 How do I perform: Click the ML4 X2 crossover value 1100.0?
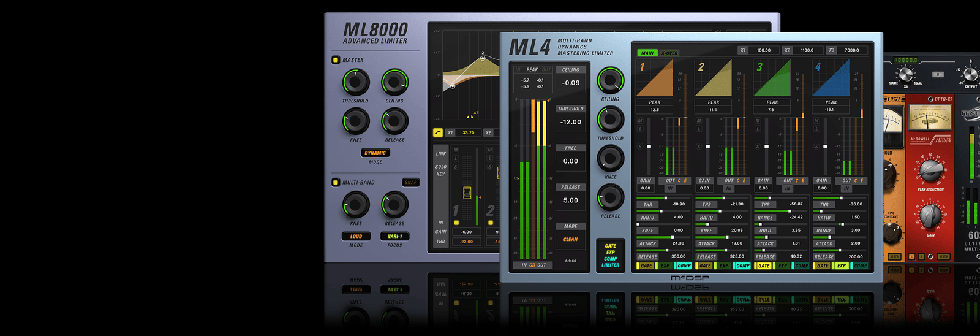tap(807, 50)
